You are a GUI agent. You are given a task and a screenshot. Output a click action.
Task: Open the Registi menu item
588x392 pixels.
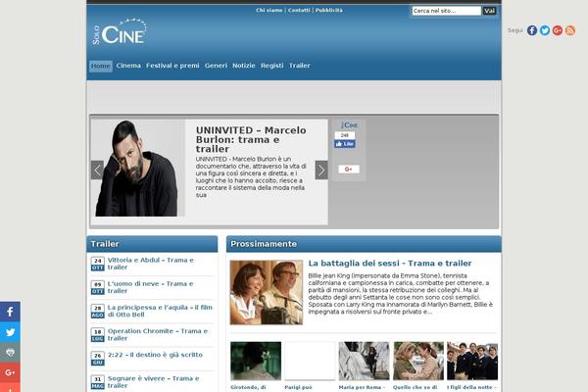(272, 66)
